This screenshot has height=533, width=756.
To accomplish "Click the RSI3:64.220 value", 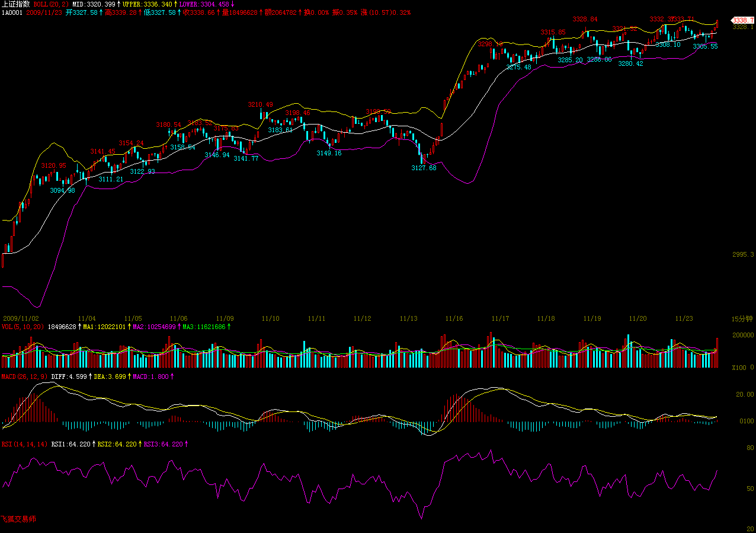I will coord(163,444).
